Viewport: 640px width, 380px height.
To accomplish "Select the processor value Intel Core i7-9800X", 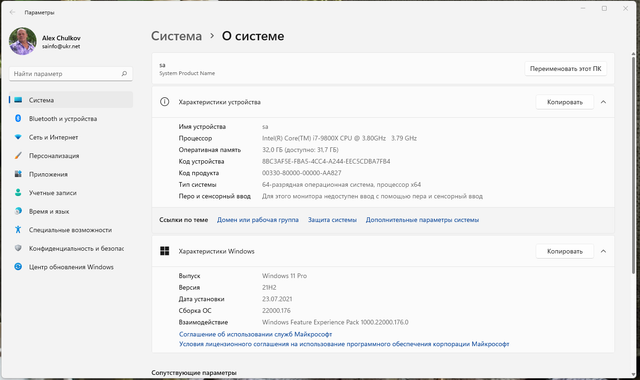I will point(339,138).
